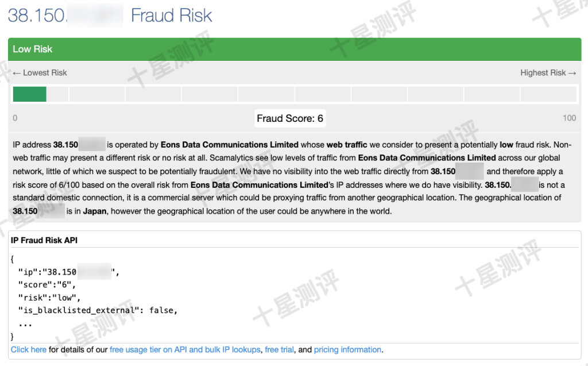
Task: Click the 0 scale minimum label
Action: (15, 118)
